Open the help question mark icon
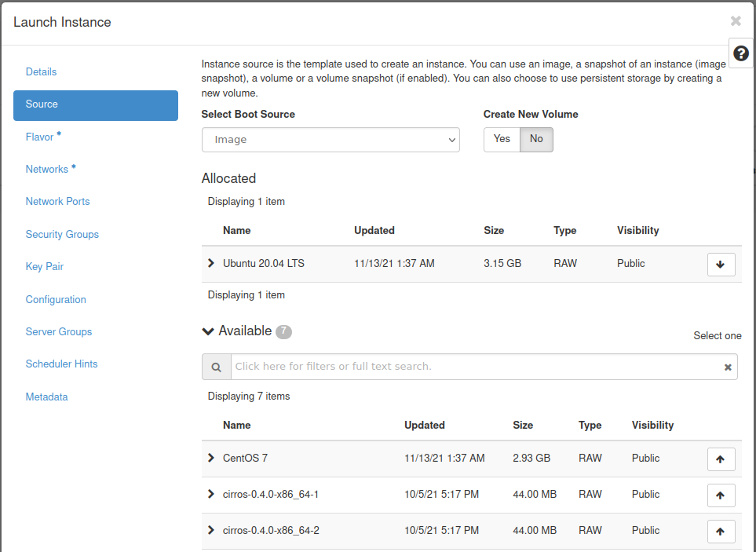Screen dimensions: 756x552 [x=740, y=53]
